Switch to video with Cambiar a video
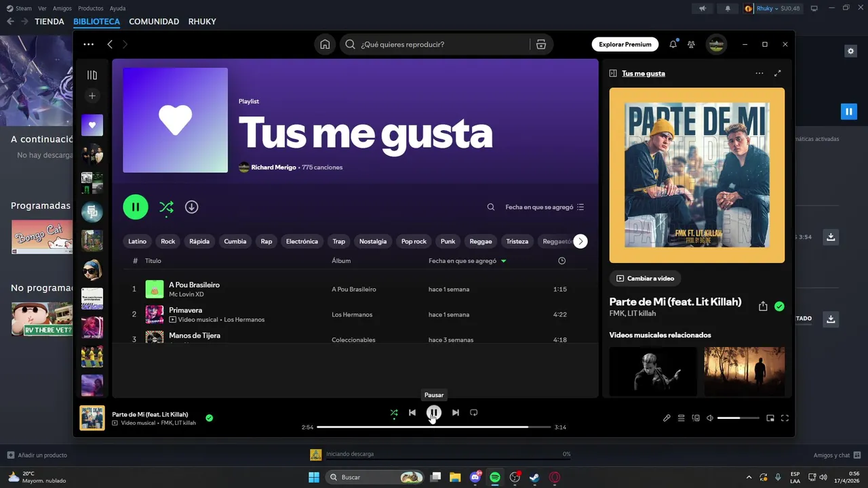This screenshot has height=488, width=868. (646, 279)
